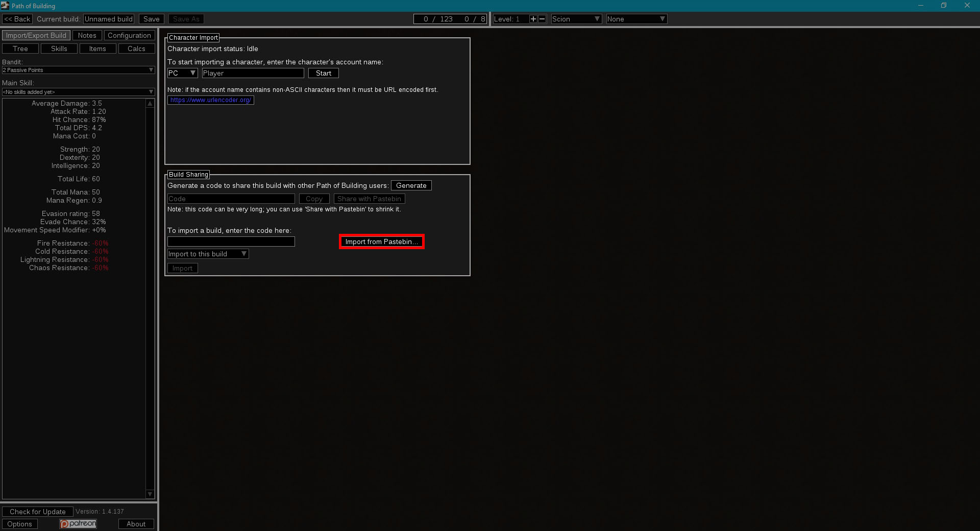This screenshot has width=980, height=531.
Task: Open the Notes tab
Action: click(87, 35)
